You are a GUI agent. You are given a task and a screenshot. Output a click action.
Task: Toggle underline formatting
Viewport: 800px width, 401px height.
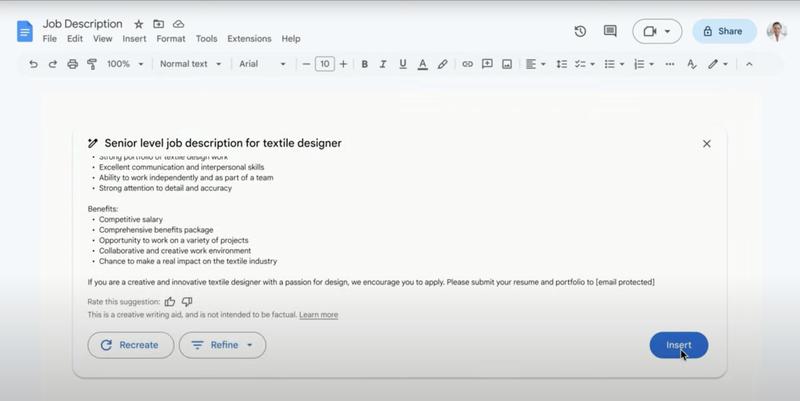(403, 64)
